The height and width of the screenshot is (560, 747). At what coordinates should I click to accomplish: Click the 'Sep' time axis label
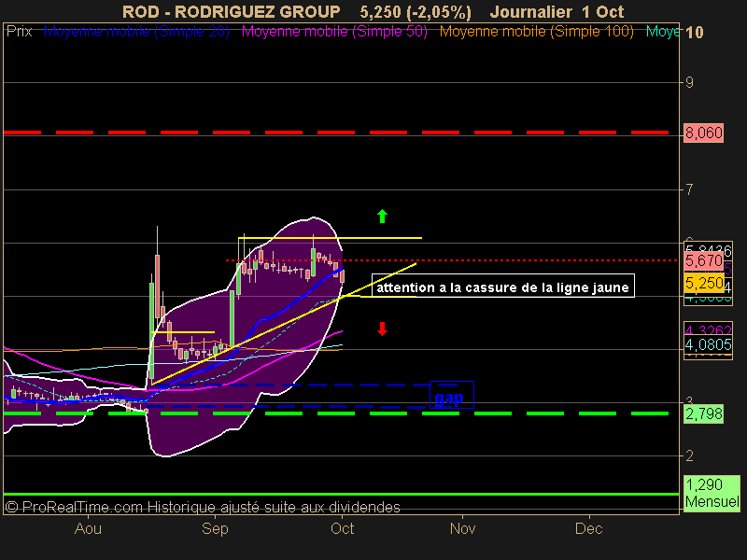215,528
